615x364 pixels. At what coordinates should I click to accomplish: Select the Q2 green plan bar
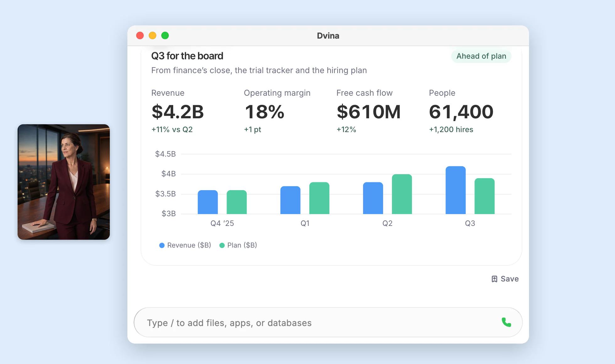[x=402, y=194]
